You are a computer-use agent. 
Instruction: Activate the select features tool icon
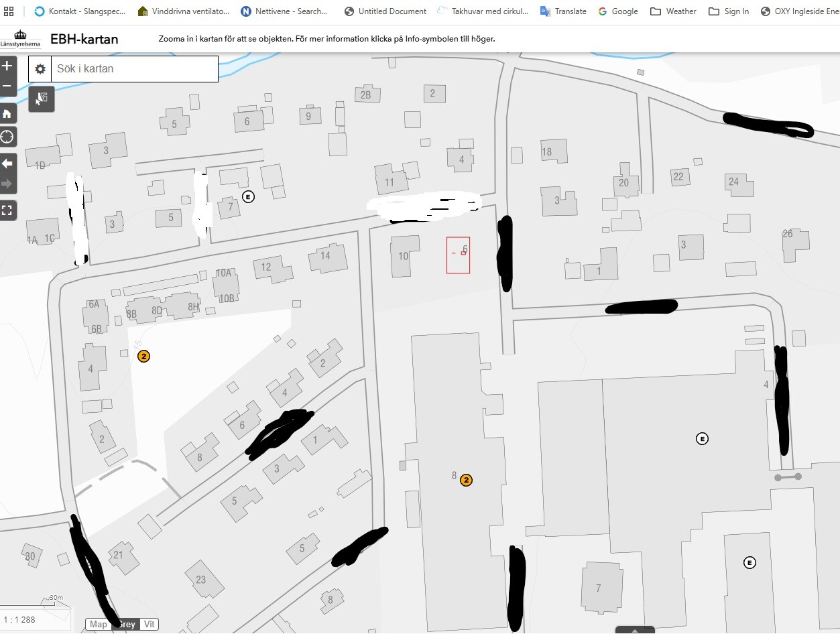(x=42, y=99)
